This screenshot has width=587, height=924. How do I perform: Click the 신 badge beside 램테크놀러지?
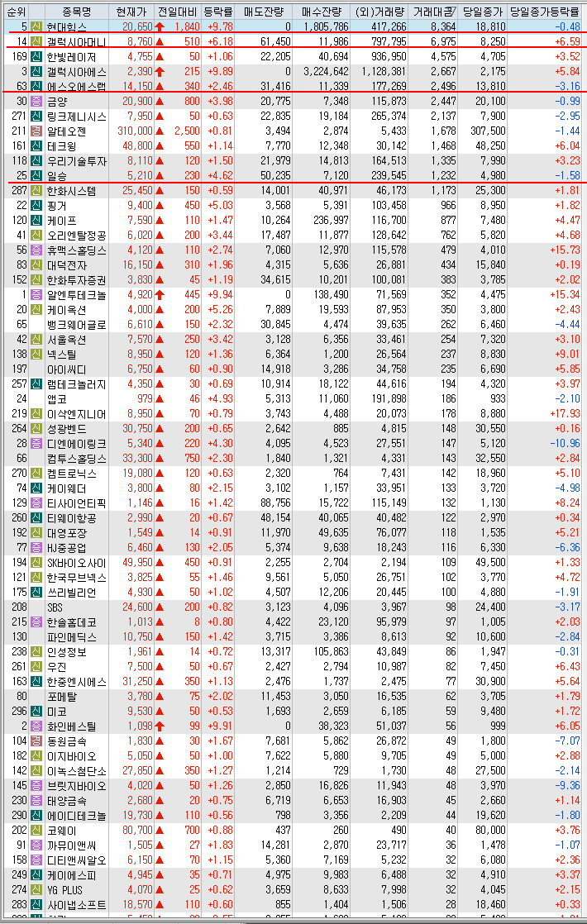[36, 383]
